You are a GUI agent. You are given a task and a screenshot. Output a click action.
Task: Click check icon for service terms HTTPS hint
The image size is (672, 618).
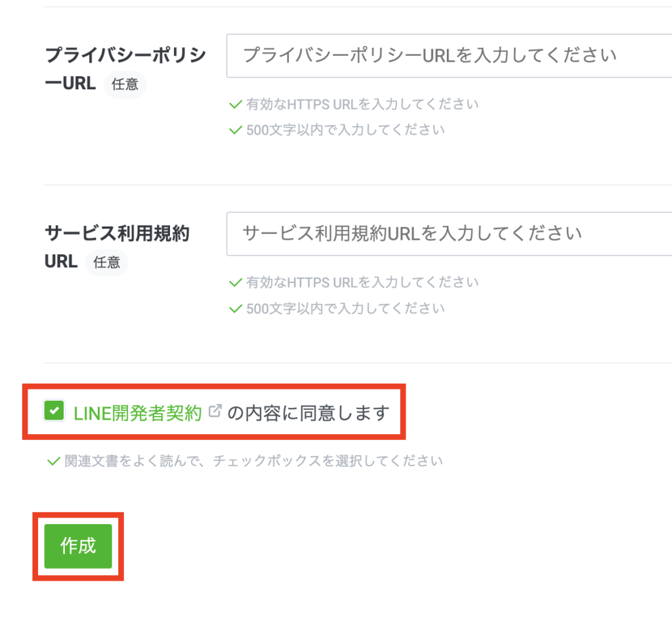tap(235, 283)
